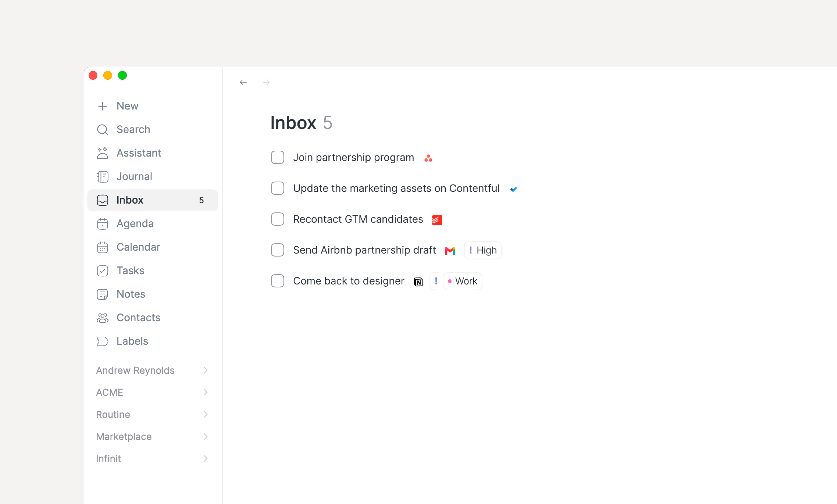The height and width of the screenshot is (504, 837).
Task: Click the Inbox count badge showing 5
Action: coord(202,200)
